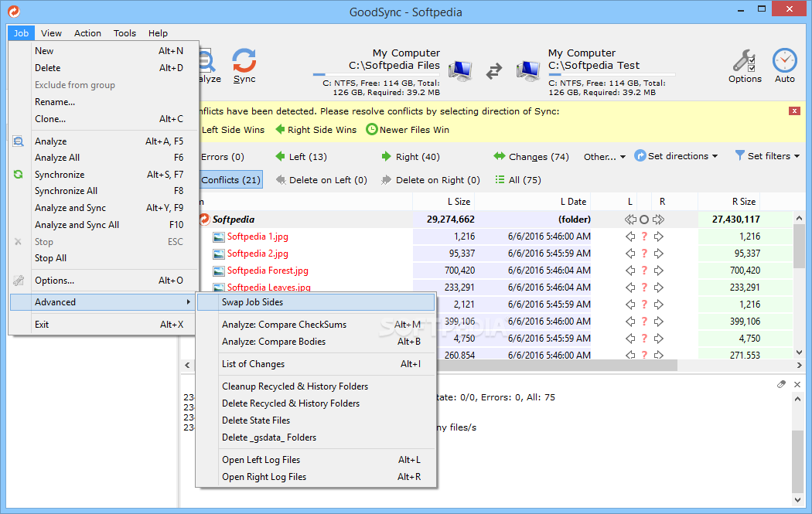Choose Delete State Files

[x=316, y=420]
